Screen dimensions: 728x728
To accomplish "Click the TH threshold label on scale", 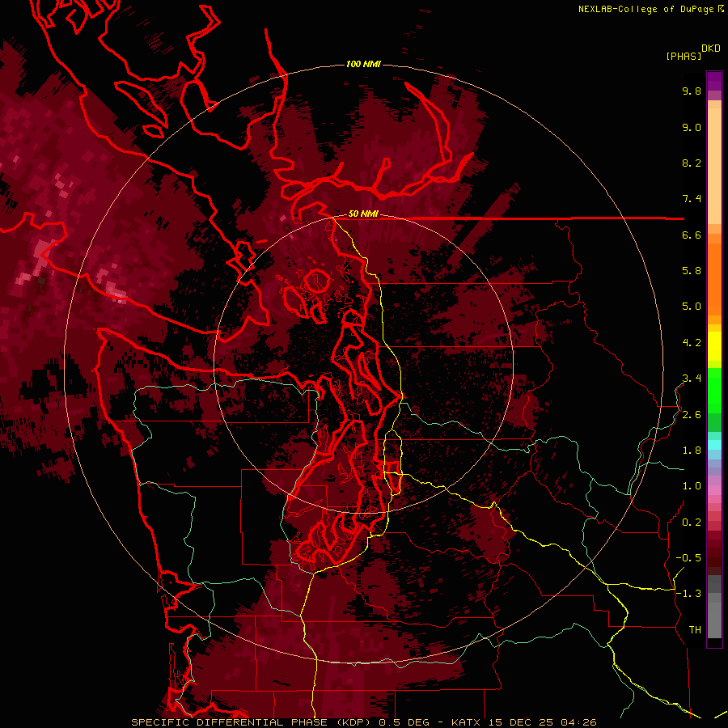I will click(695, 630).
